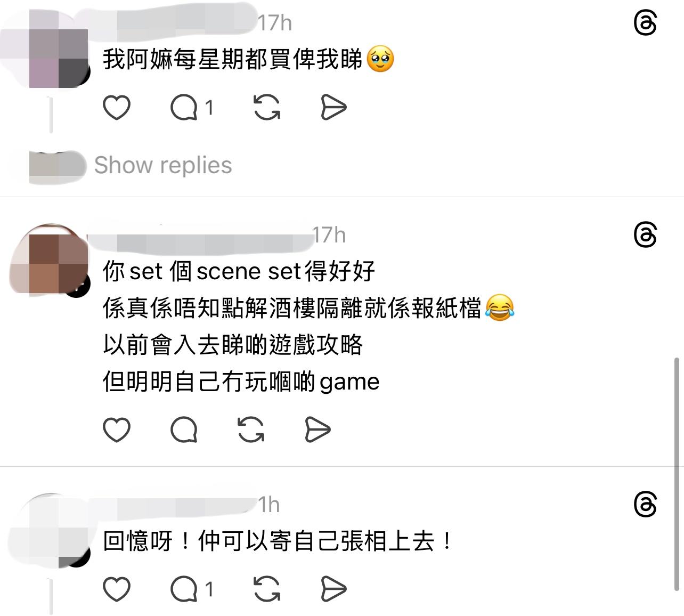Reply to the comment mentioning game
The image size is (684, 616).
[x=184, y=430]
